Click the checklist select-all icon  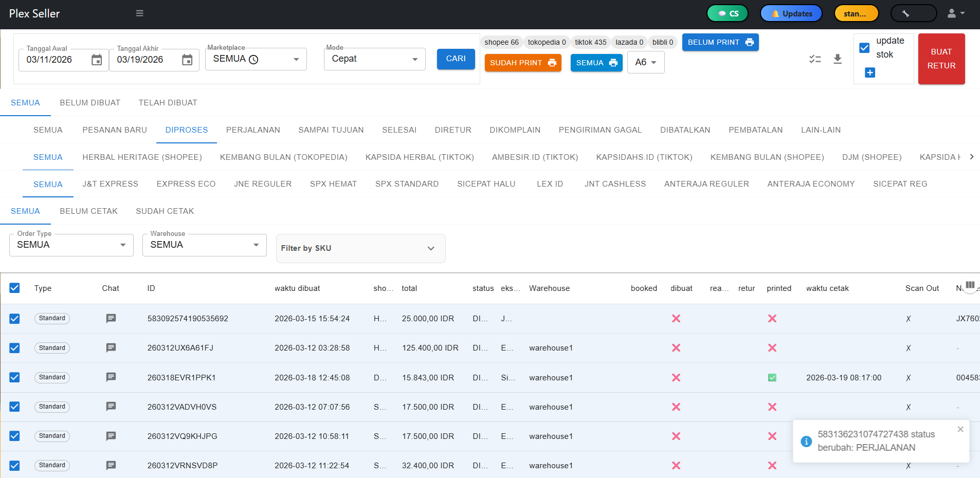(815, 59)
